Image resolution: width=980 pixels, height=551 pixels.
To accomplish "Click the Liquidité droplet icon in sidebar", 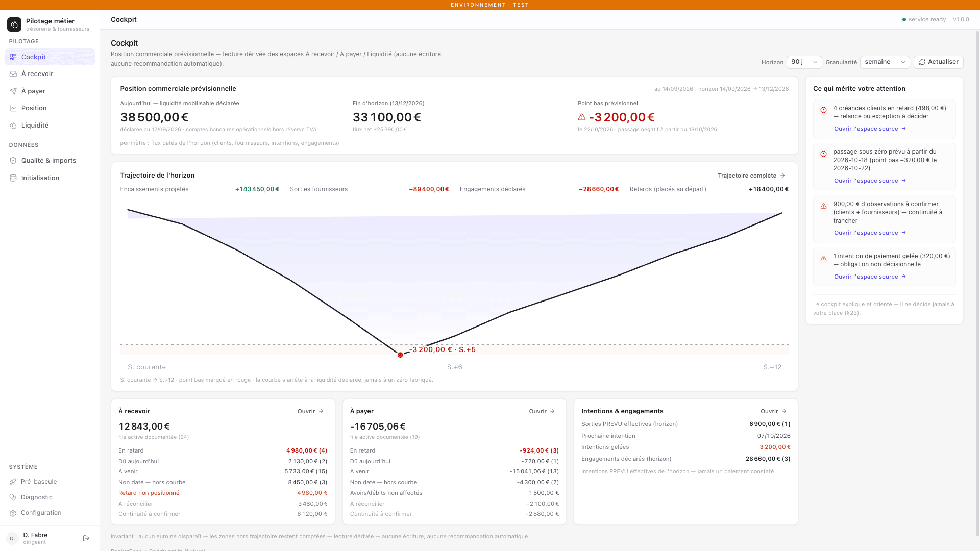I will click(x=13, y=126).
